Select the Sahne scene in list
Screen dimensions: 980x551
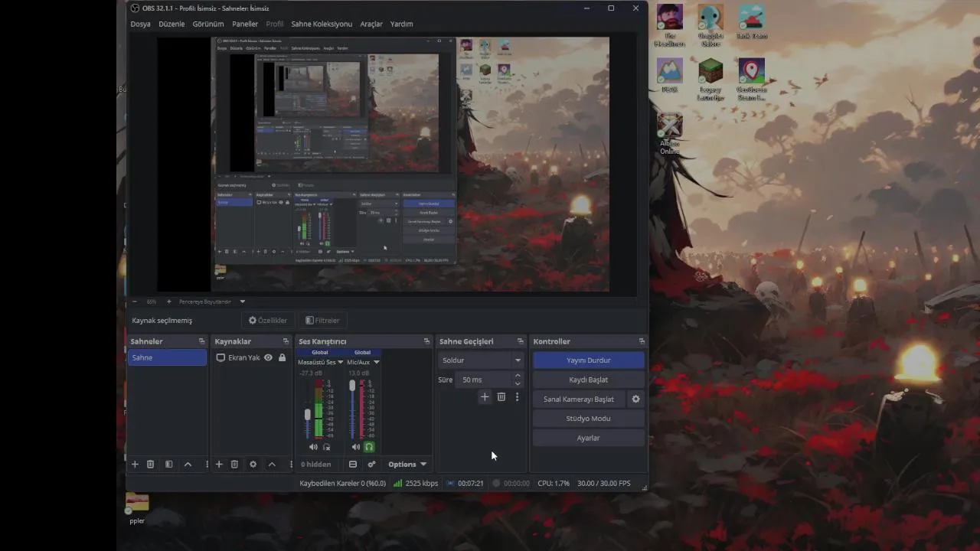pyautogui.click(x=167, y=357)
